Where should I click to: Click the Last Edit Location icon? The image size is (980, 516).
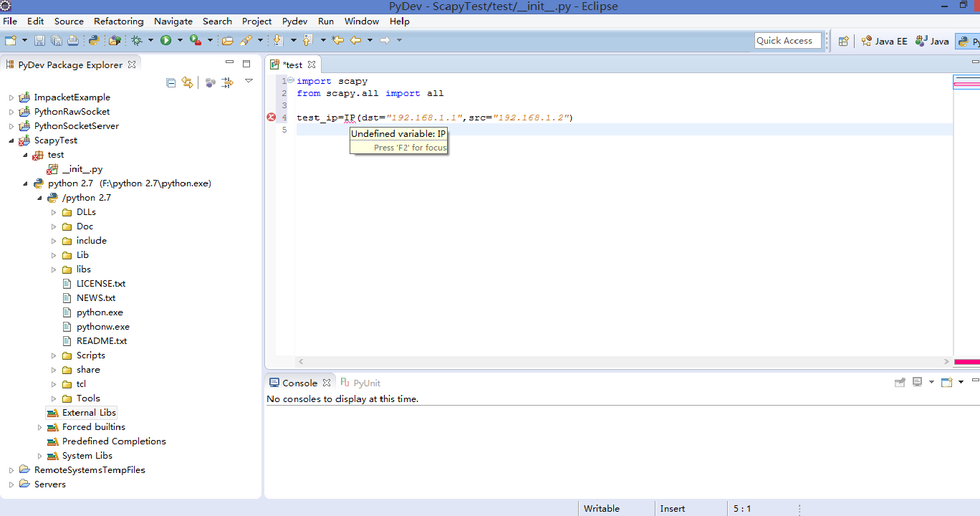(x=337, y=40)
